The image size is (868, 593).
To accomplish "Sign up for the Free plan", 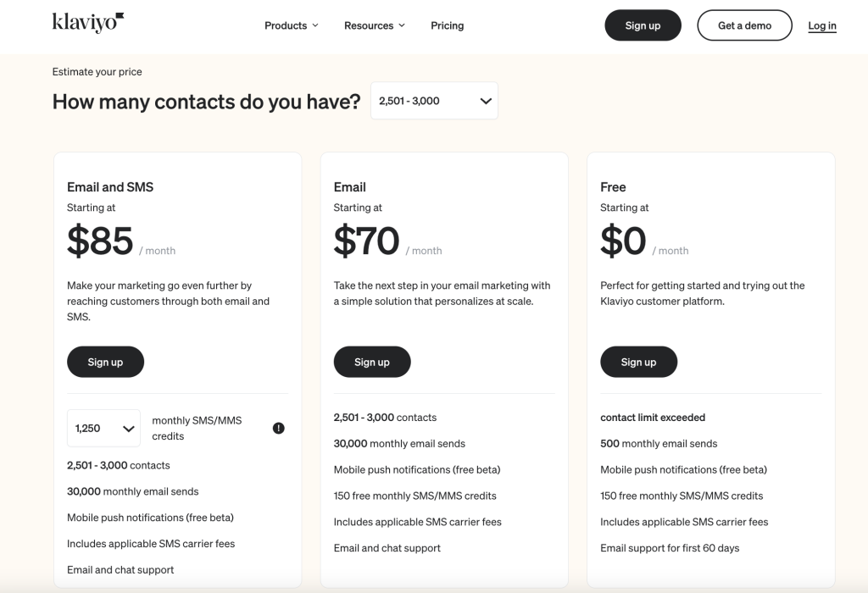I will (638, 362).
